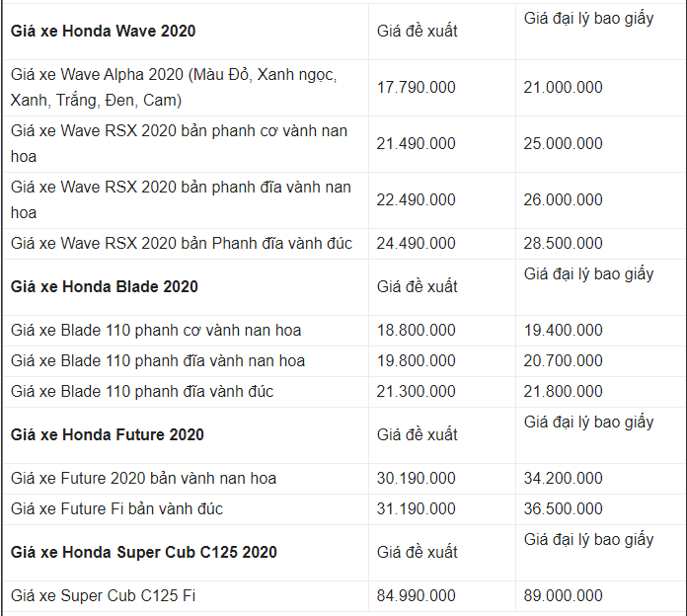687x616 pixels.
Task: Click the Wave Alpha 2020 row name
Action: [174, 87]
